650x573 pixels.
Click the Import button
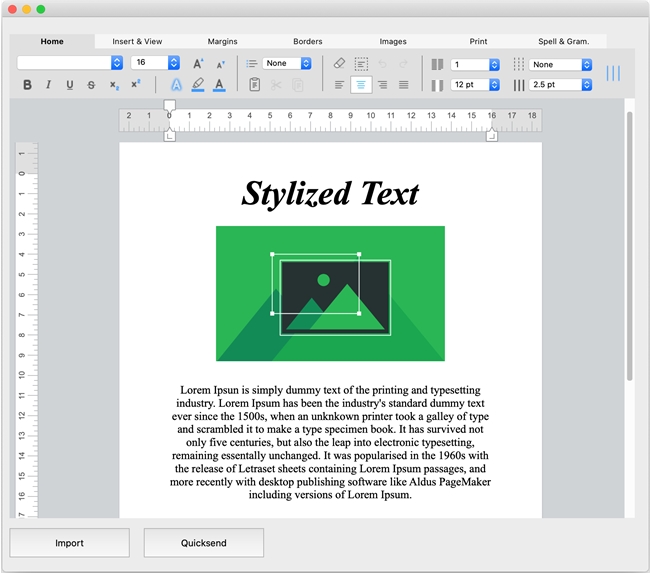point(70,543)
